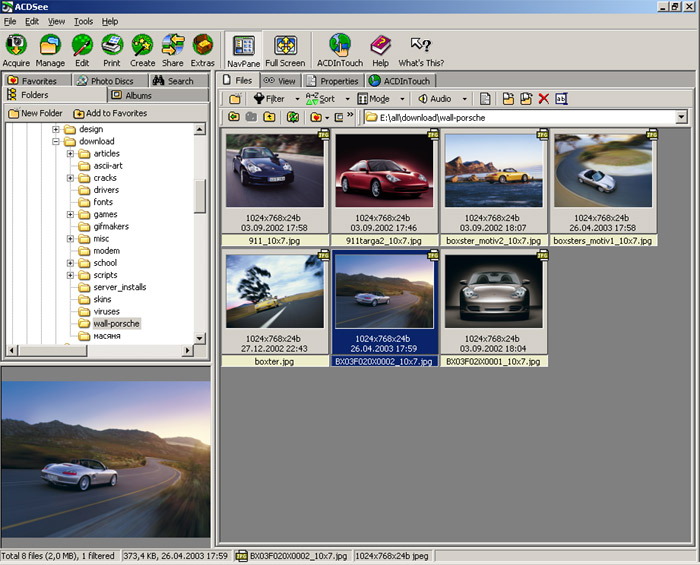The image size is (700, 565).
Task: Click the path field E:\all\download\wall-porsche
Action: [521, 117]
